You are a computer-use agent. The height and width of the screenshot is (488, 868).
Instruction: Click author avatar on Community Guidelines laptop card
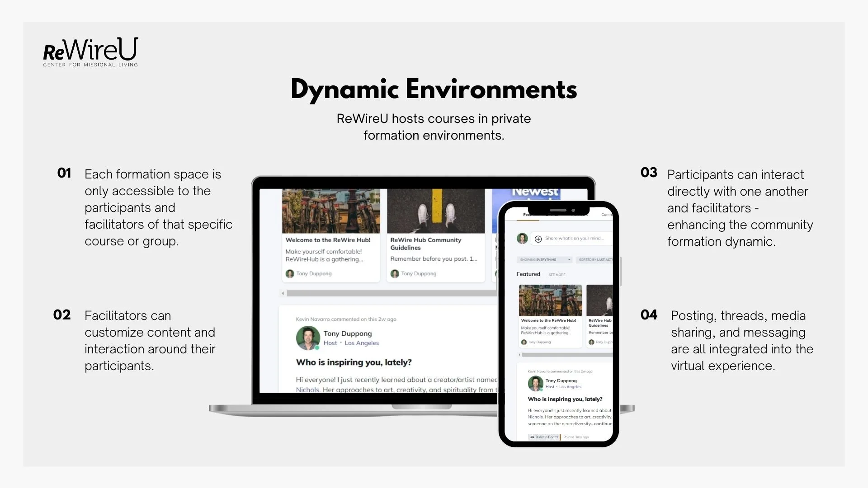(395, 274)
